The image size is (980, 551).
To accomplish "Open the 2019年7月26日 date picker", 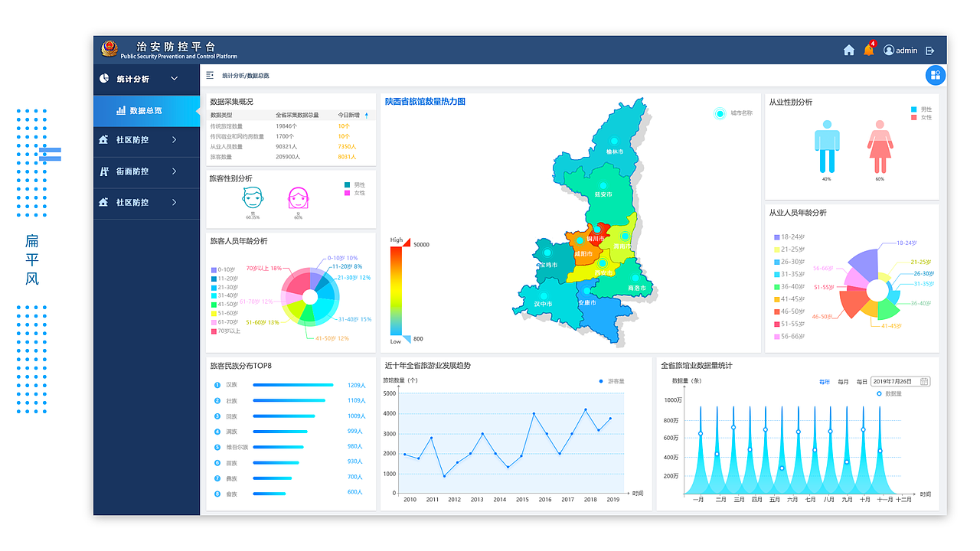I will (x=901, y=381).
